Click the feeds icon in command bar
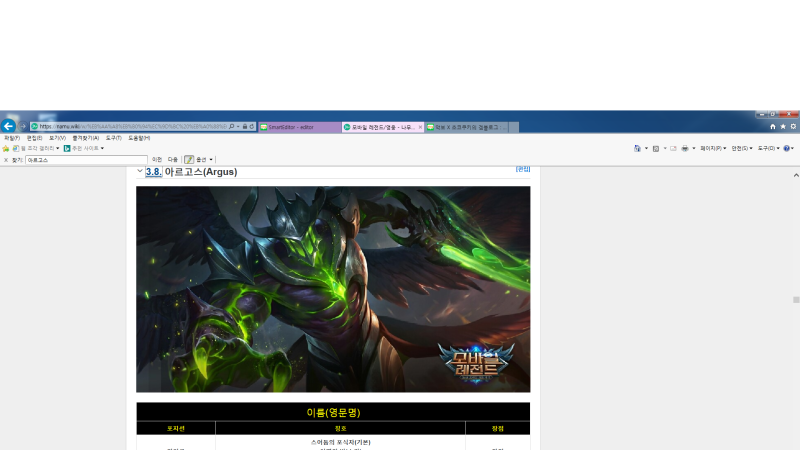This screenshot has width=800, height=450. pyautogui.click(x=656, y=148)
